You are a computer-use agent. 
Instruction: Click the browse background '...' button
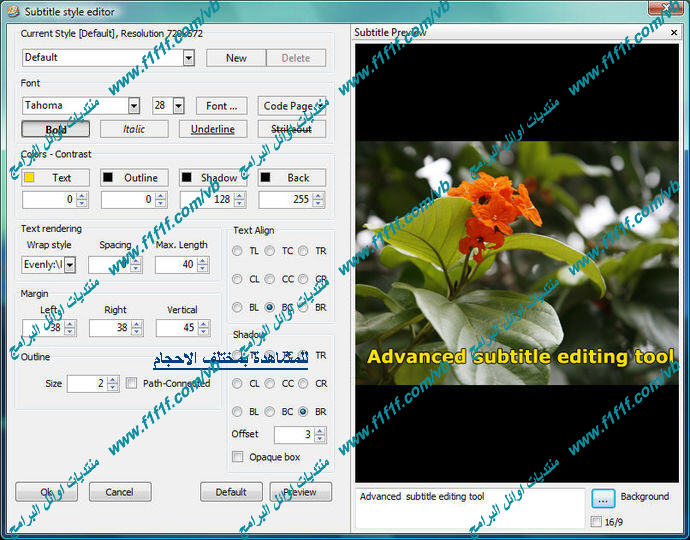pyautogui.click(x=603, y=497)
